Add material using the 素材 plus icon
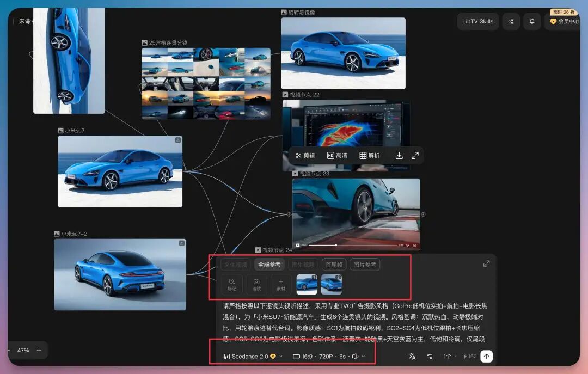This screenshot has width=588, height=374. tap(280, 284)
